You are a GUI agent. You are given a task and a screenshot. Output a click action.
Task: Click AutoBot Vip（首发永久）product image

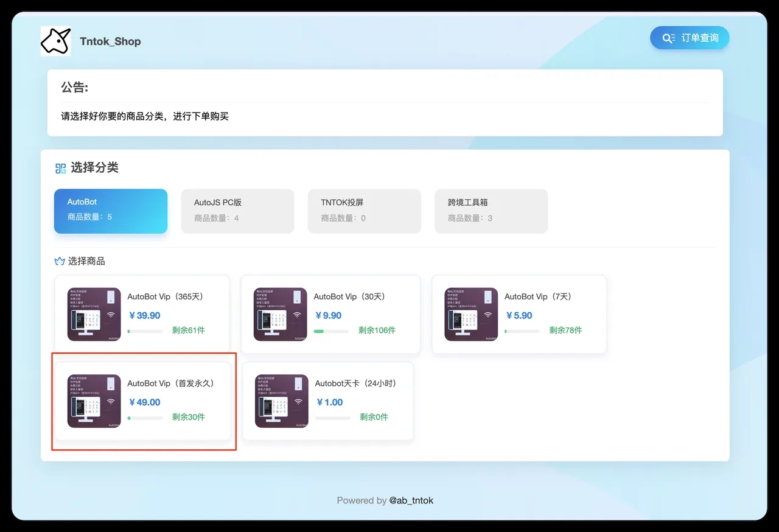click(94, 401)
